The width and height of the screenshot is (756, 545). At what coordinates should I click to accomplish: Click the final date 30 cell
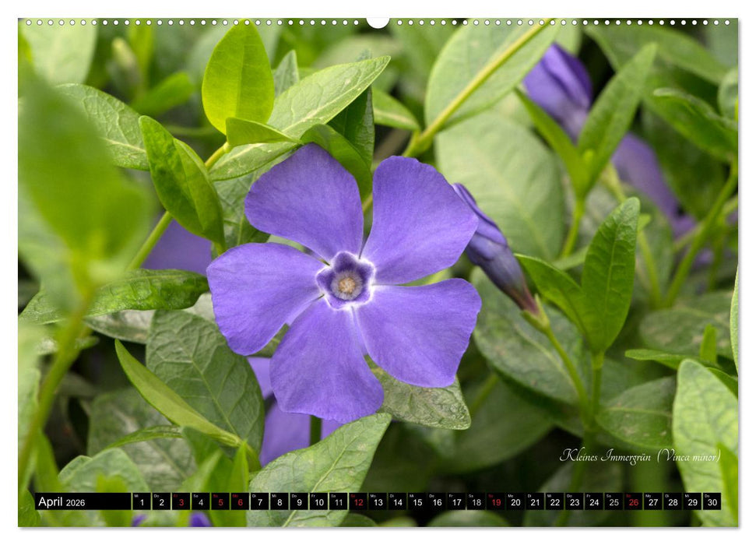711,504
